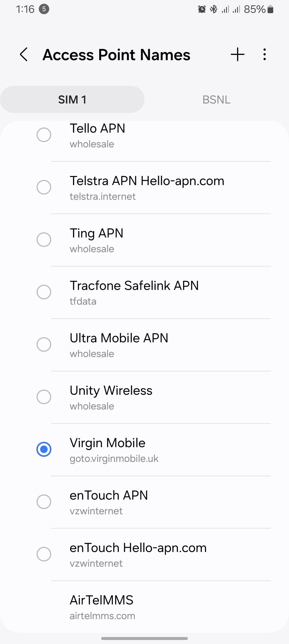This screenshot has height=644, width=289.
Task: Select the Ting APN radio button
Action: 44,239
